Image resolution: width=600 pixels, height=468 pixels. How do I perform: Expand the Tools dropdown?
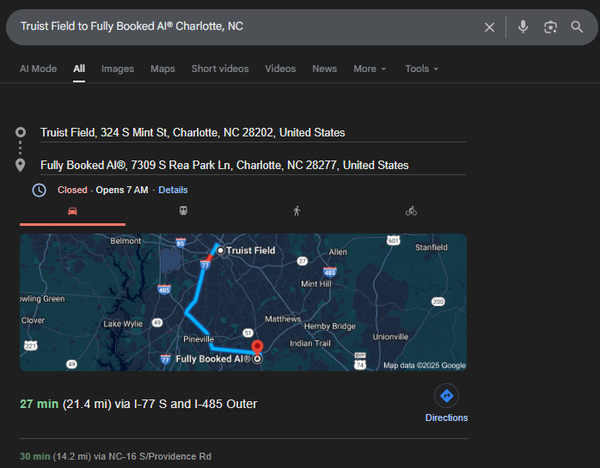(x=422, y=69)
